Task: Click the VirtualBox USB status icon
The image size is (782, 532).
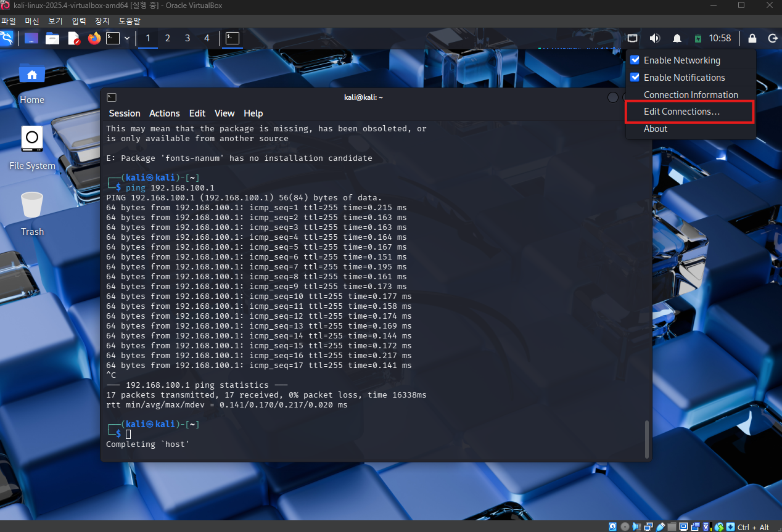Action: click(661, 527)
